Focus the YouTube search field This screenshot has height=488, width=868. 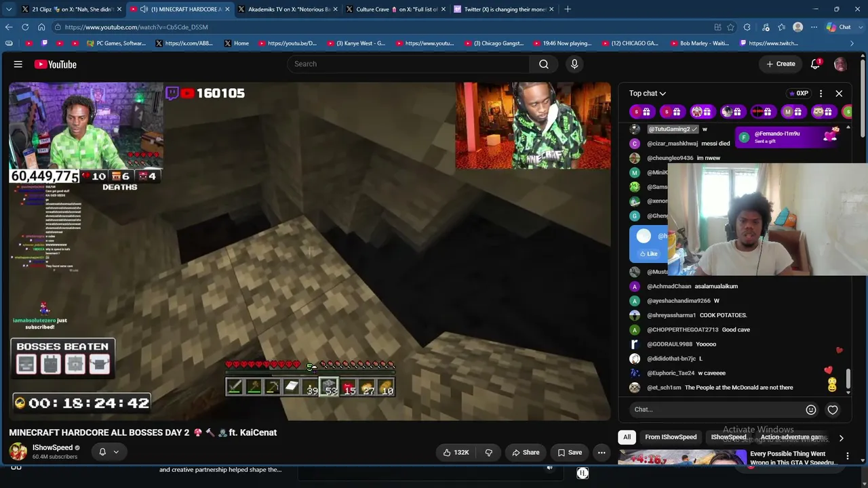[408, 64]
